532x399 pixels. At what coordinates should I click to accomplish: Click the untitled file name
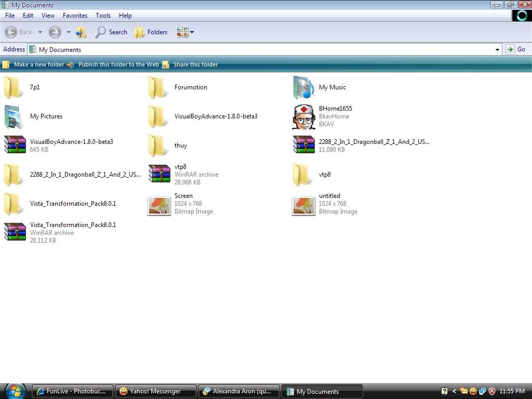(x=329, y=196)
